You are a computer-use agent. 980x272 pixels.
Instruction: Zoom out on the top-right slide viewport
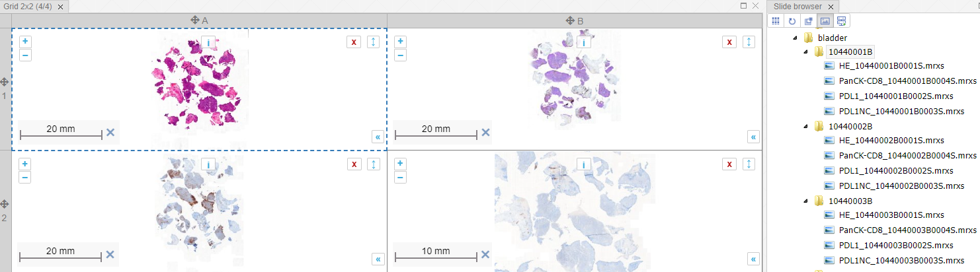point(400,55)
